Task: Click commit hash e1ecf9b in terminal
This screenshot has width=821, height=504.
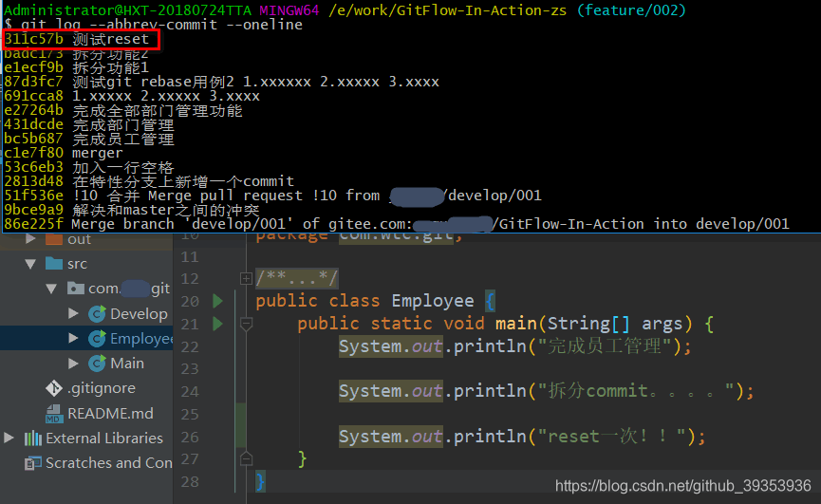Action: [x=33, y=67]
